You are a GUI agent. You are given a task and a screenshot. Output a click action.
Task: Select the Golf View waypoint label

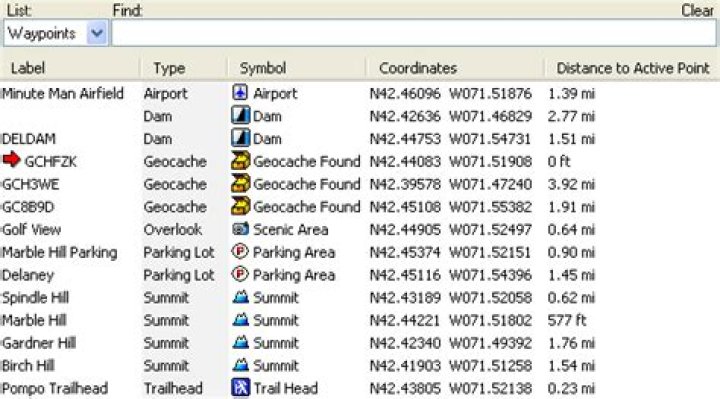31,230
